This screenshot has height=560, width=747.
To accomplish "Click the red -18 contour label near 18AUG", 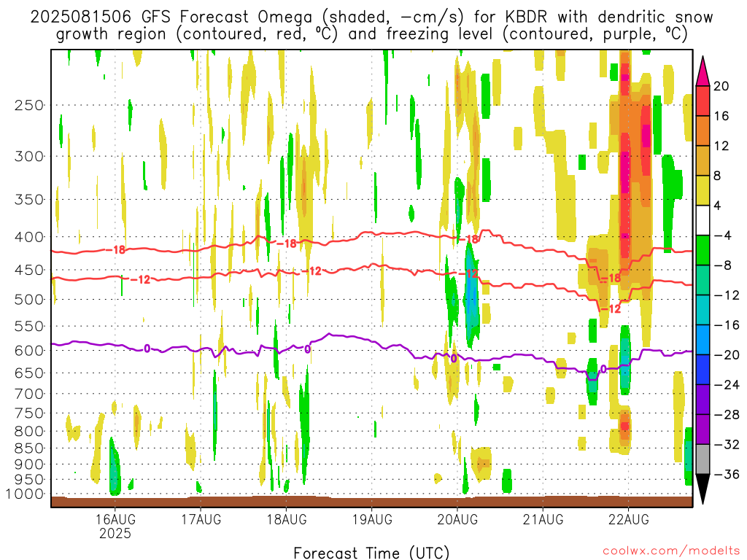I will point(286,244).
